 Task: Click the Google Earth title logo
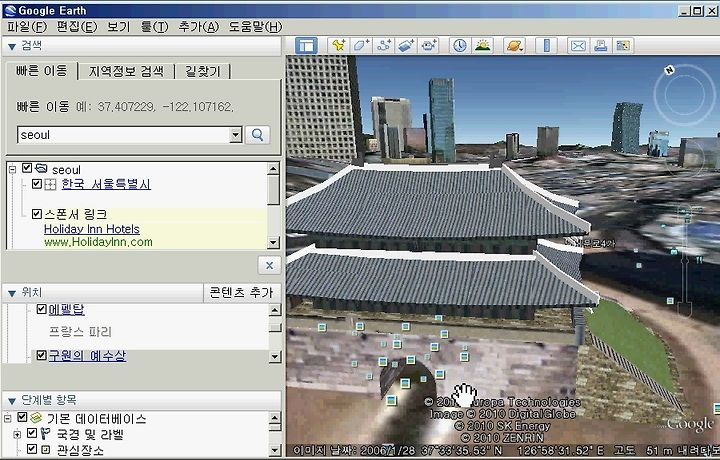pos(10,10)
